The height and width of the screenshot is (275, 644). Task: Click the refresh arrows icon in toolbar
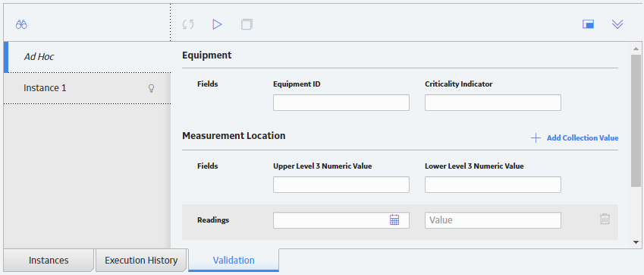coord(188,24)
